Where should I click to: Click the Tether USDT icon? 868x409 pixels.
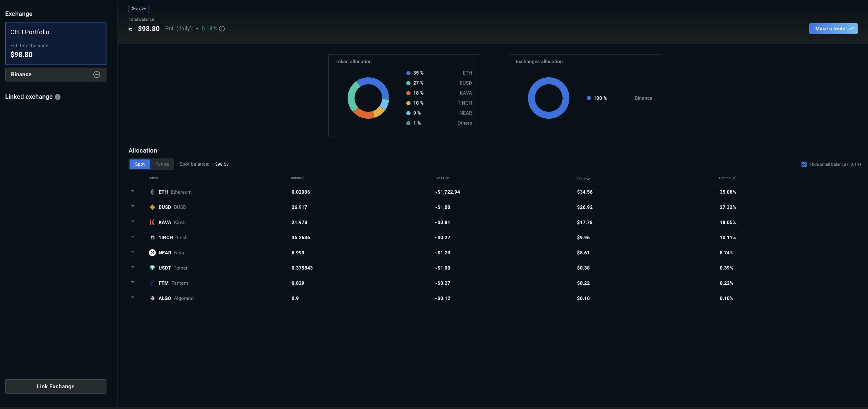click(152, 268)
